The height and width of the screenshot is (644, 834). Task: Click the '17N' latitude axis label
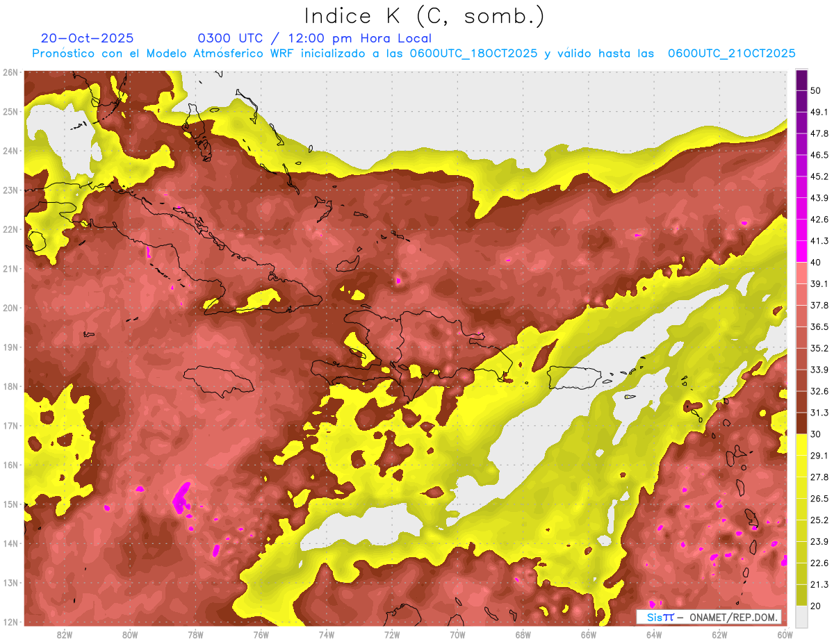(10, 425)
